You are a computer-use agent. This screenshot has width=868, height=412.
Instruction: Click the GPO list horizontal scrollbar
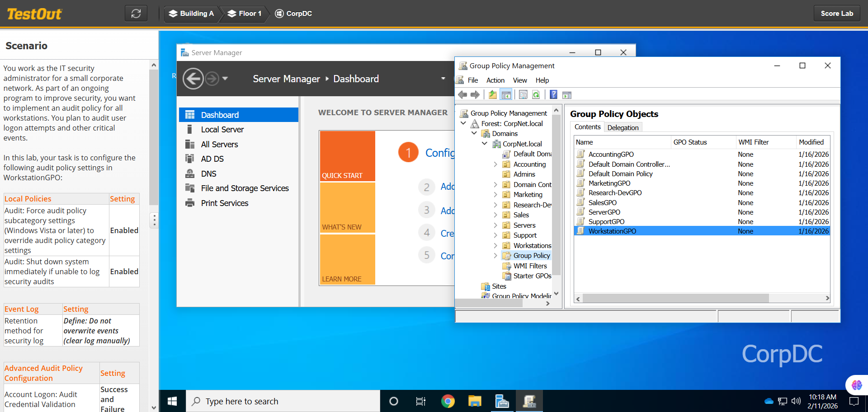click(675, 298)
